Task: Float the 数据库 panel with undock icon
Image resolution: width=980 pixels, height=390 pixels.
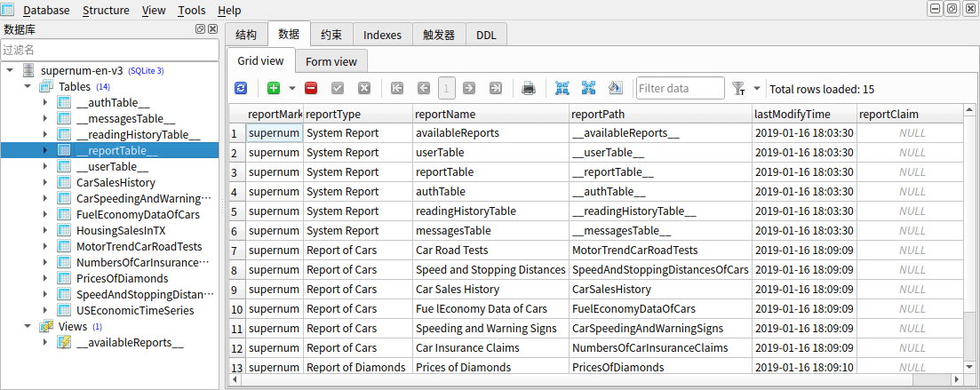Action: coord(200,28)
